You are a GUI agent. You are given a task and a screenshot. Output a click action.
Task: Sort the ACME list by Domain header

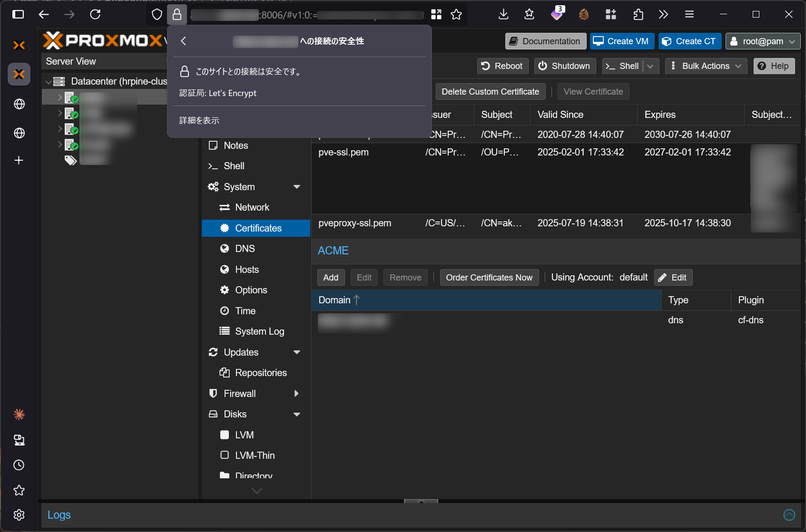335,300
